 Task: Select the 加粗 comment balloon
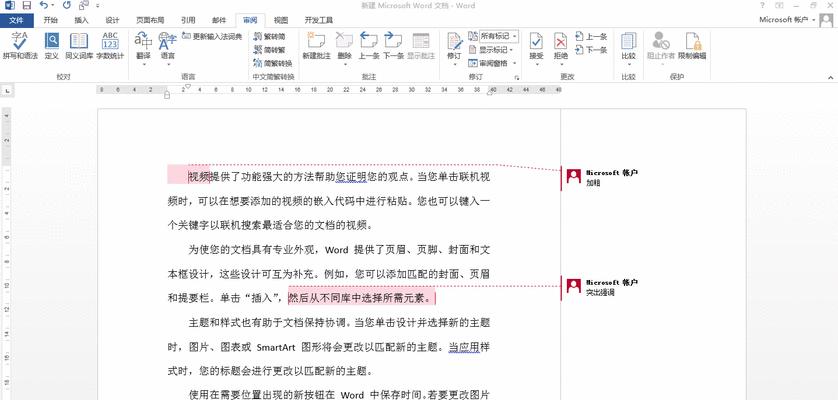(x=602, y=178)
